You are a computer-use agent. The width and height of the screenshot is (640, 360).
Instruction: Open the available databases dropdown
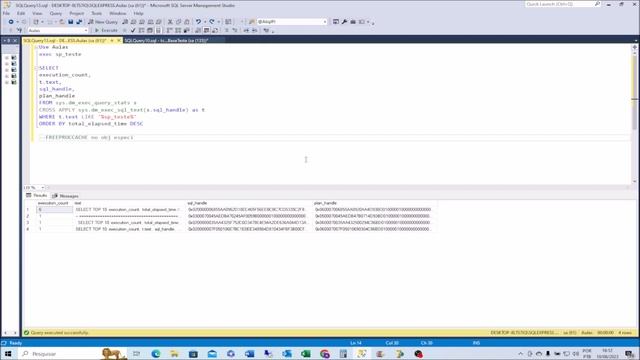[x=86, y=31]
